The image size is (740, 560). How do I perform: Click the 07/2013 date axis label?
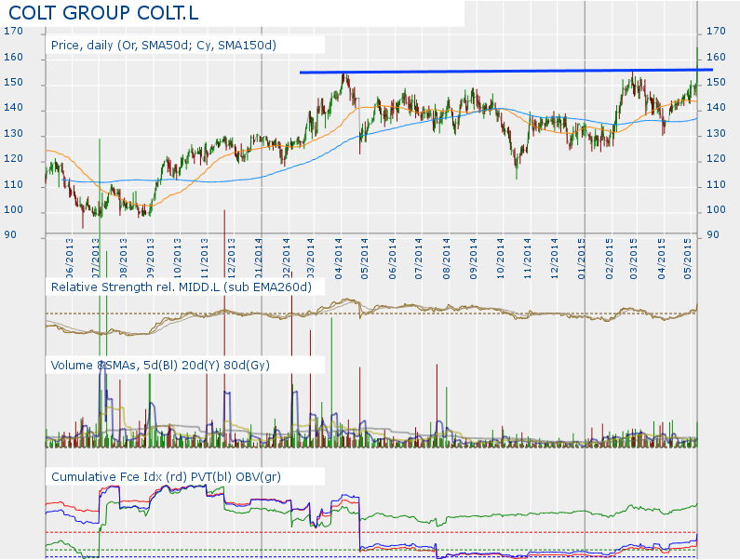96,259
